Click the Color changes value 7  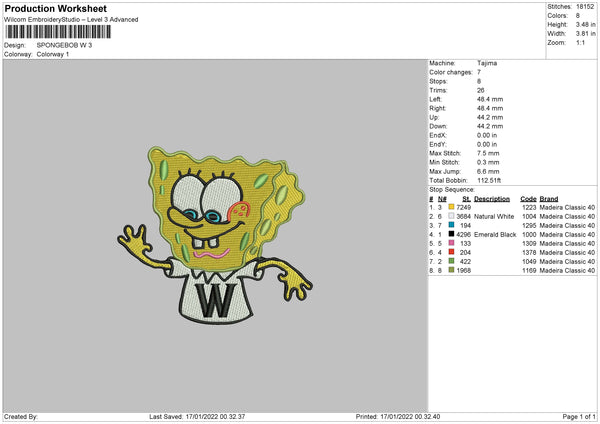pos(479,72)
